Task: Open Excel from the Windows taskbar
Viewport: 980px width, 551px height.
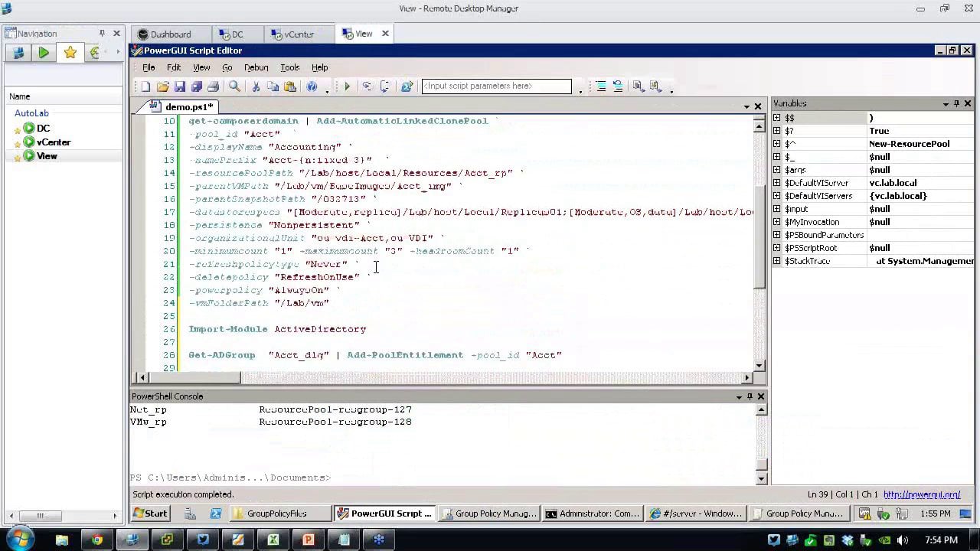Action: (273, 540)
